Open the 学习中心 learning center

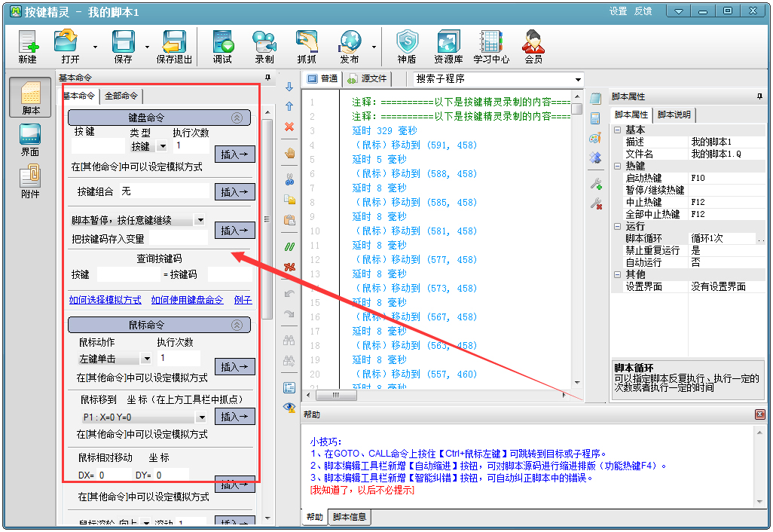point(491,47)
